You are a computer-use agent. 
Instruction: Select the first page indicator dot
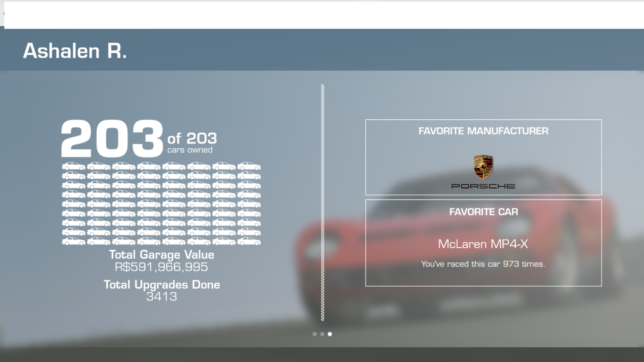[314, 334]
